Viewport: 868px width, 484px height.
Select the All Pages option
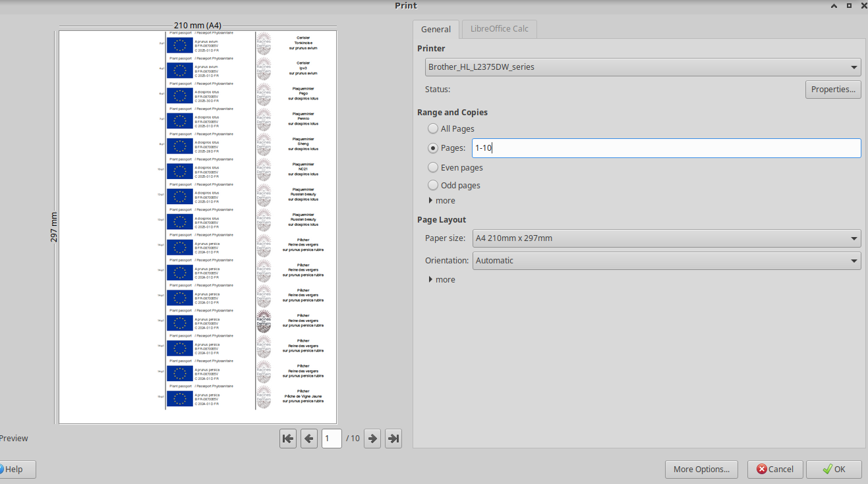pos(433,129)
